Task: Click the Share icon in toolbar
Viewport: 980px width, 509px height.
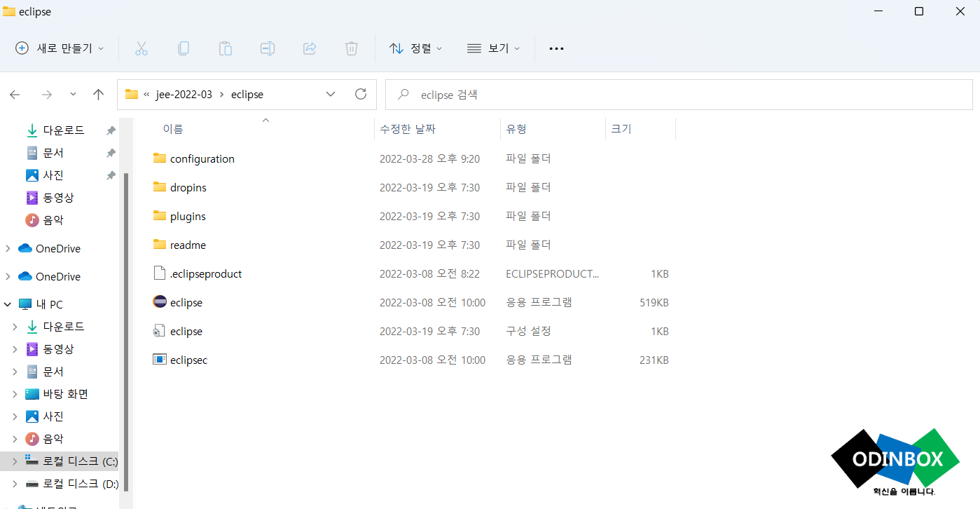Action: pyautogui.click(x=310, y=48)
